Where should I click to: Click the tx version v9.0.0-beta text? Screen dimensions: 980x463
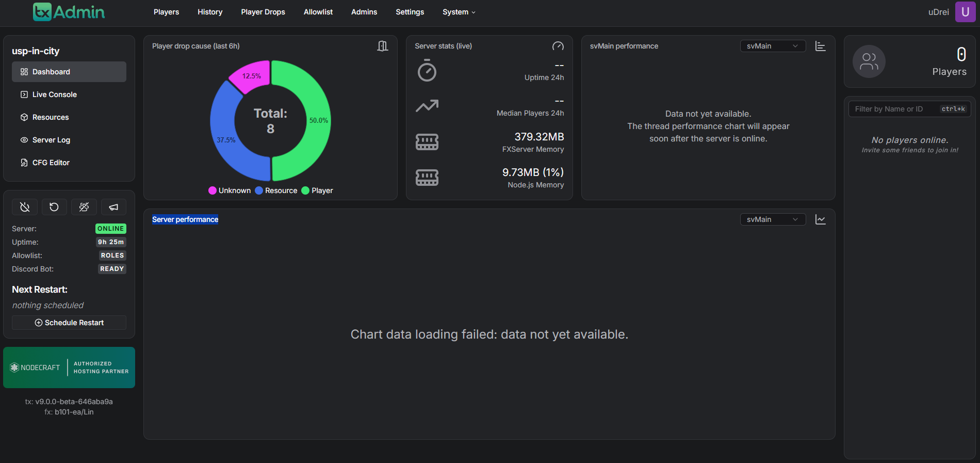coord(69,402)
